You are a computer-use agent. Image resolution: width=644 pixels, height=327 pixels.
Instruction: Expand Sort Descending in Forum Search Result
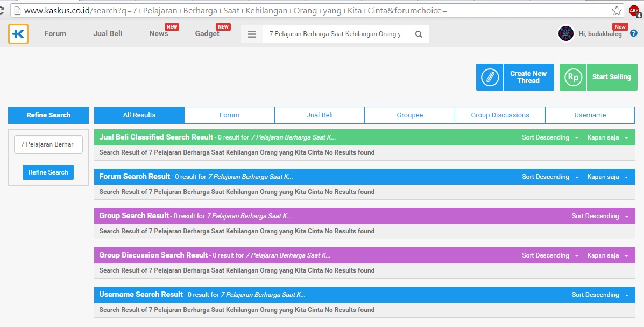click(x=550, y=177)
